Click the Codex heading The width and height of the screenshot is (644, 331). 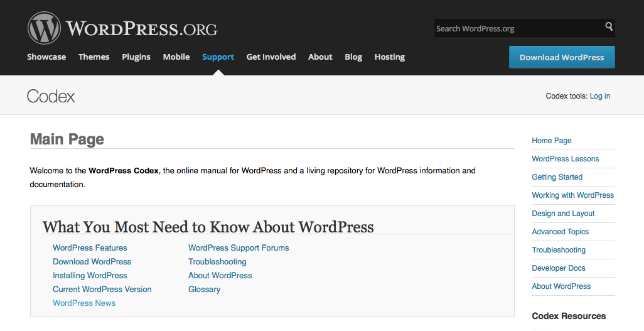point(51,96)
